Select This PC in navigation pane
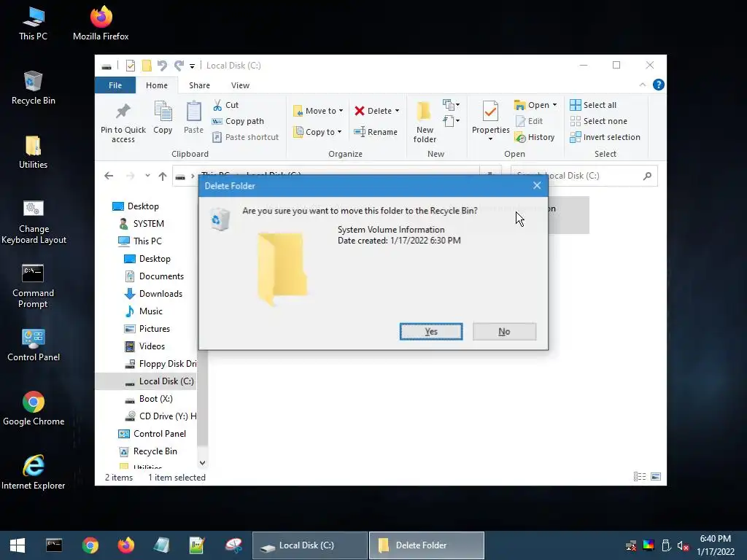747x560 pixels. pyautogui.click(x=140, y=241)
